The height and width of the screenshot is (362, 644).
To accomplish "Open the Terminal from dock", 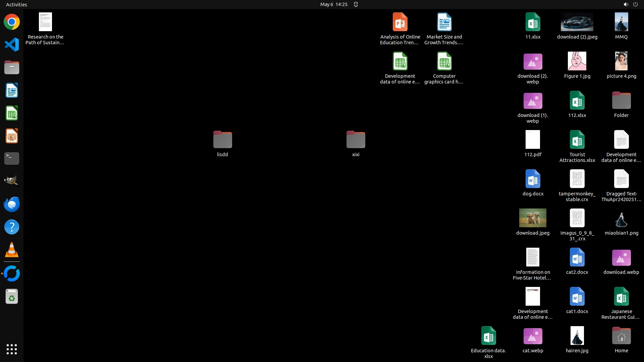I will point(12,158).
